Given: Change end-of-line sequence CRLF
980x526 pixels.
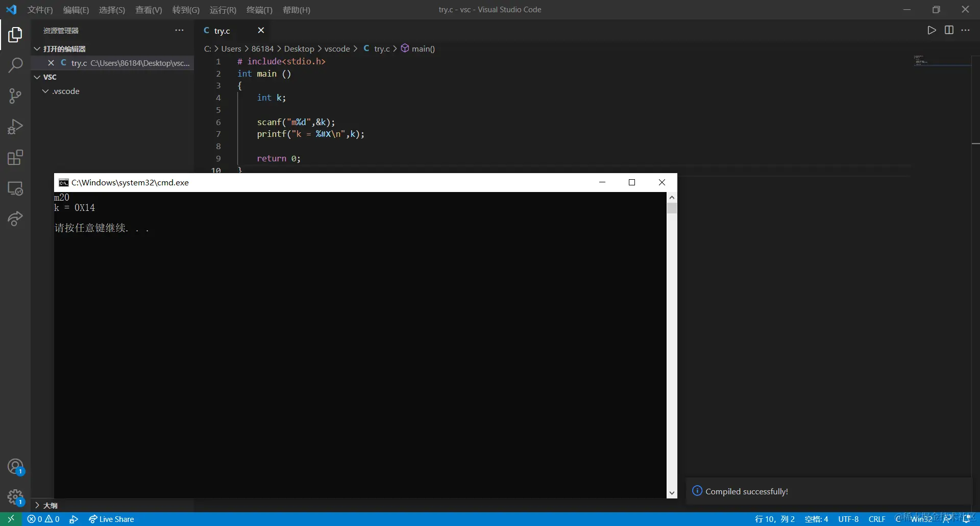Looking at the screenshot, I should [877, 519].
